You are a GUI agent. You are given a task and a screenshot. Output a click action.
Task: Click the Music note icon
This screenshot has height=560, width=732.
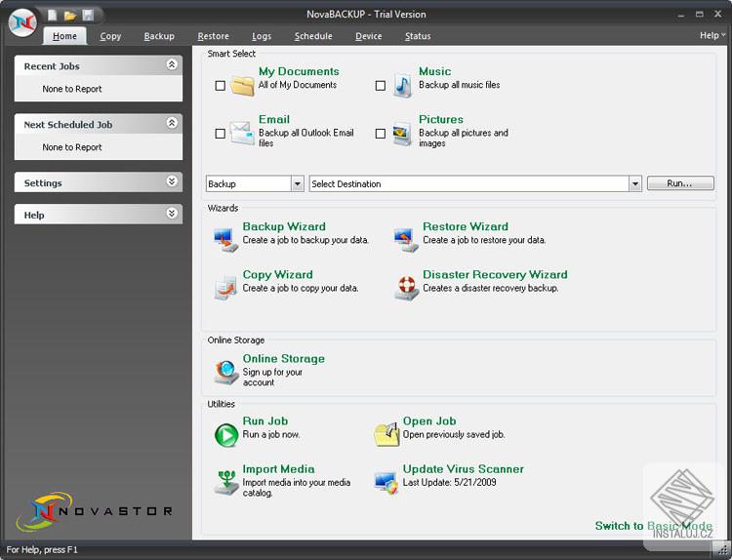(402, 86)
